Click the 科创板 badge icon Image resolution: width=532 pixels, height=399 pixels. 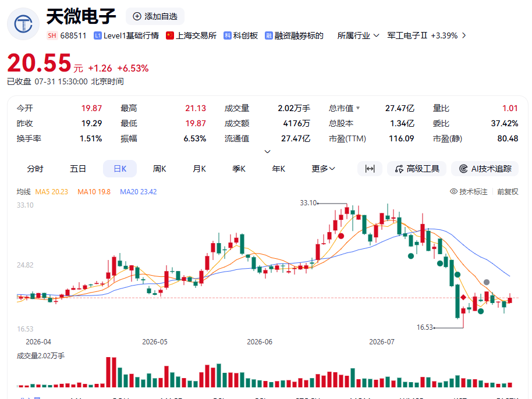228,35
